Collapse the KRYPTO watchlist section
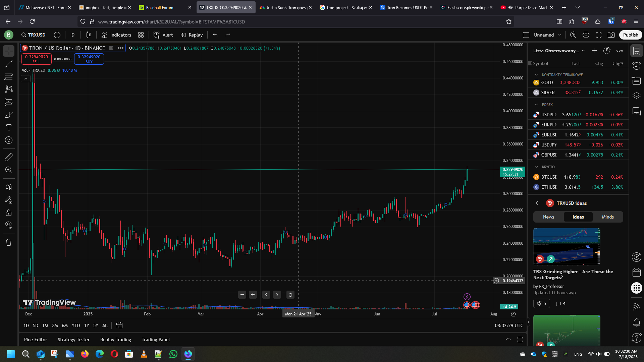The width and height of the screenshot is (644, 362). [x=536, y=167]
